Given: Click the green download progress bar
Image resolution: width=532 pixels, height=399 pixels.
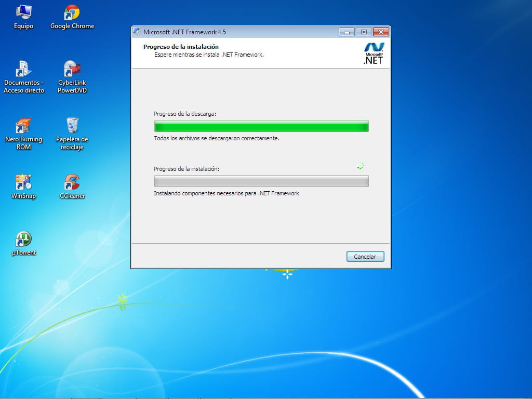Looking at the screenshot, I should pyautogui.click(x=261, y=126).
